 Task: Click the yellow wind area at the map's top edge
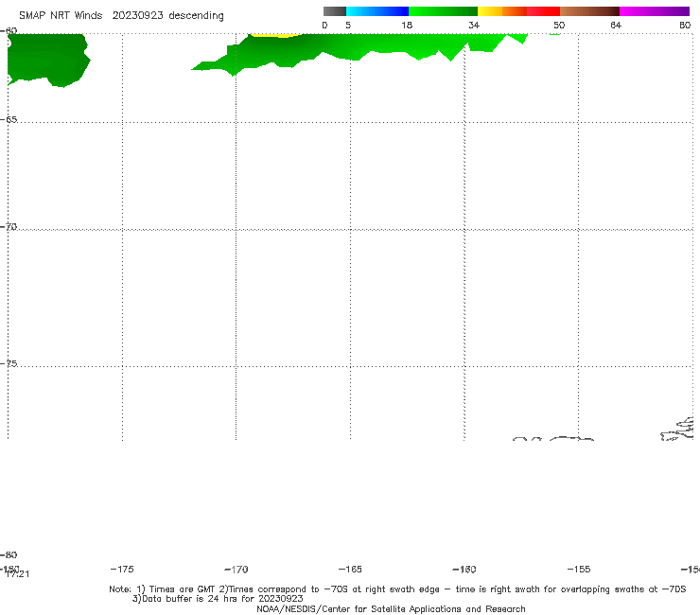[x=276, y=35]
